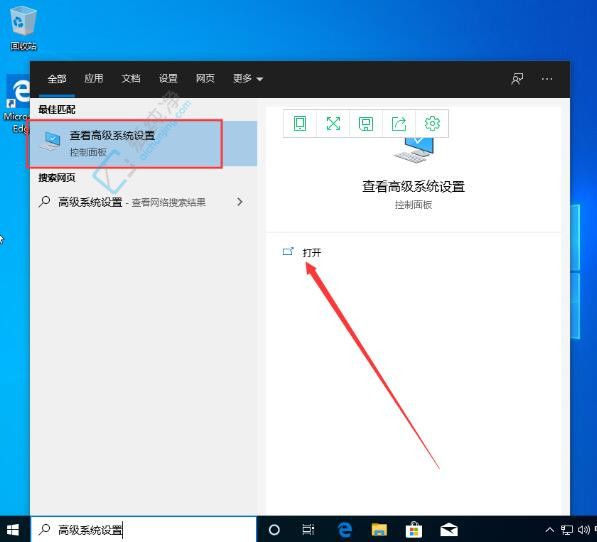This screenshot has height=542, width=597.
Task: Click the save disk icon in floating toolbar
Action: (x=366, y=123)
